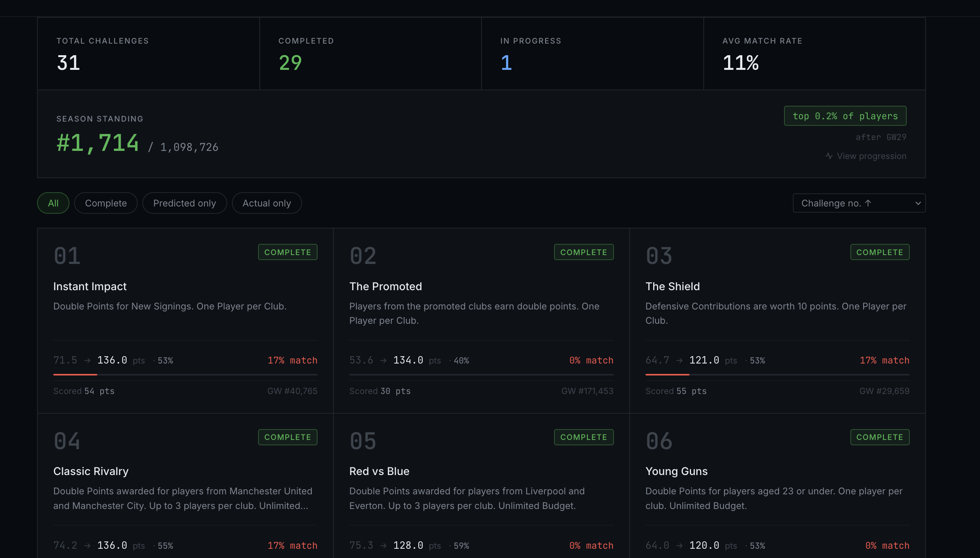Open the Red vs Blue challenge title
Viewport: 980px width, 558px height.
click(x=379, y=471)
